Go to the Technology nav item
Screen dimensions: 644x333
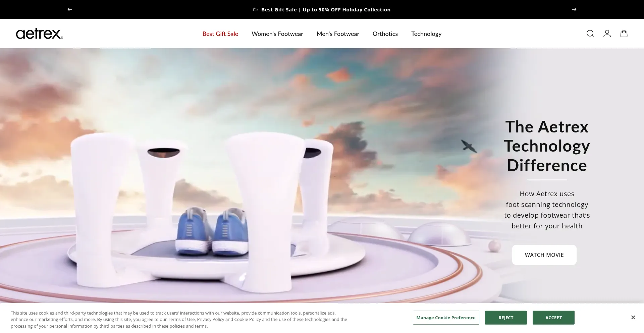coord(426,34)
